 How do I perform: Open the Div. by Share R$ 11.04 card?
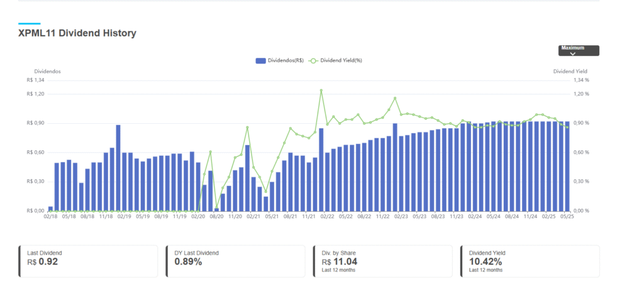pos(382,261)
